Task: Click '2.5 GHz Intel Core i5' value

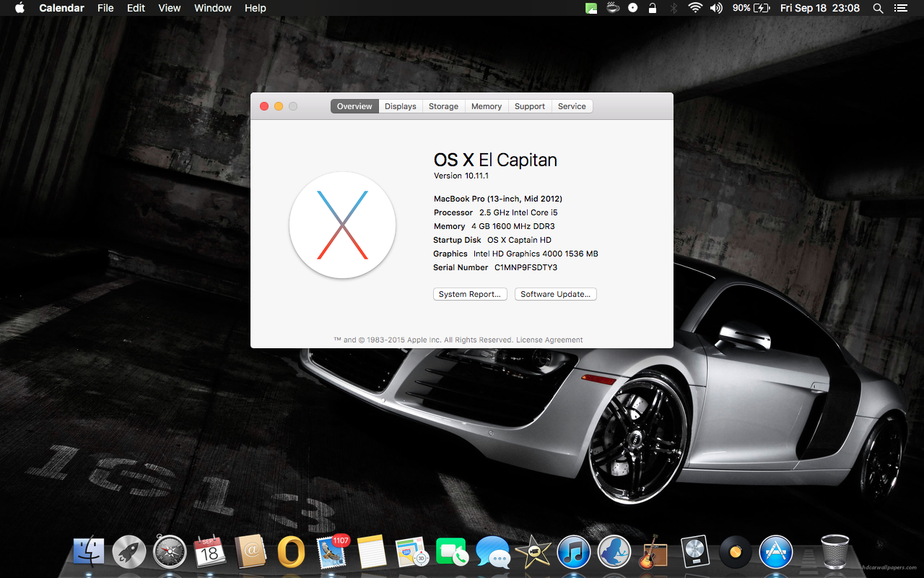Action: [518, 212]
